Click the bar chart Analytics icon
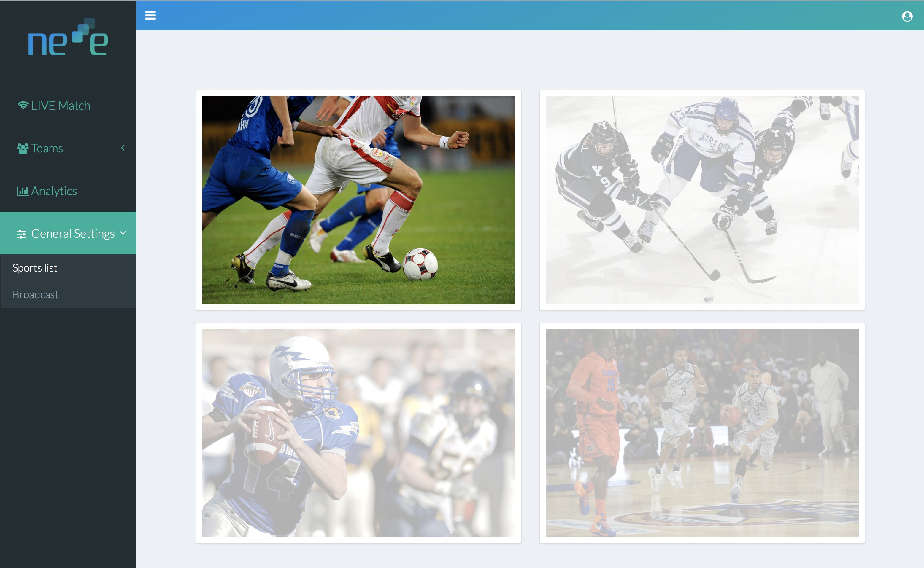Image resolution: width=924 pixels, height=568 pixels. [23, 191]
